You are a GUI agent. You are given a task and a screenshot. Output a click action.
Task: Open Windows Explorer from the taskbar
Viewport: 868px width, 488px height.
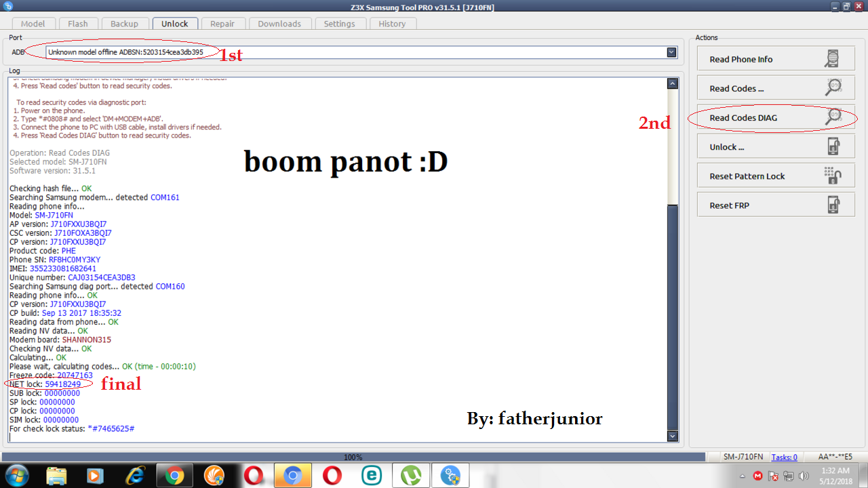click(57, 476)
